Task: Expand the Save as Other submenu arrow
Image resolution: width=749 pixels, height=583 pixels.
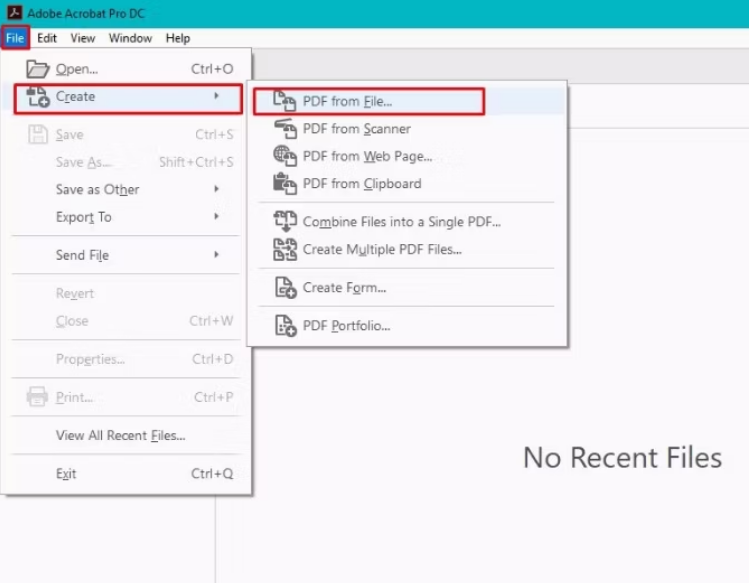Action: (x=216, y=189)
